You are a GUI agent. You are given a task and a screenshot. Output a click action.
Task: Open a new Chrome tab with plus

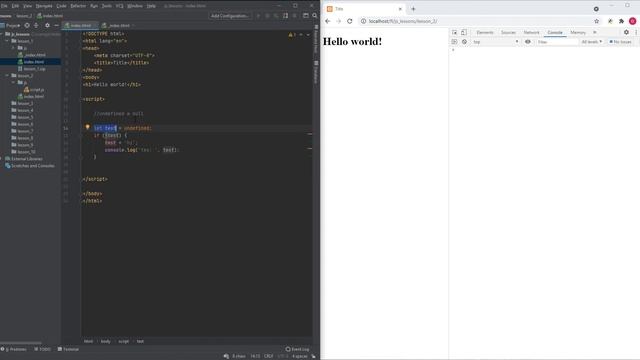[413, 9]
